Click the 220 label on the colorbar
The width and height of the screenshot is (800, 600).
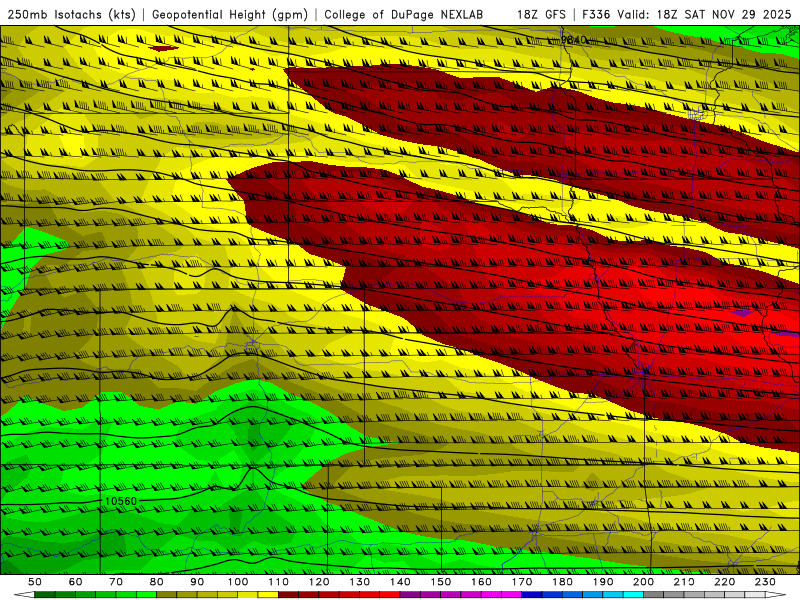pyautogui.click(x=725, y=582)
